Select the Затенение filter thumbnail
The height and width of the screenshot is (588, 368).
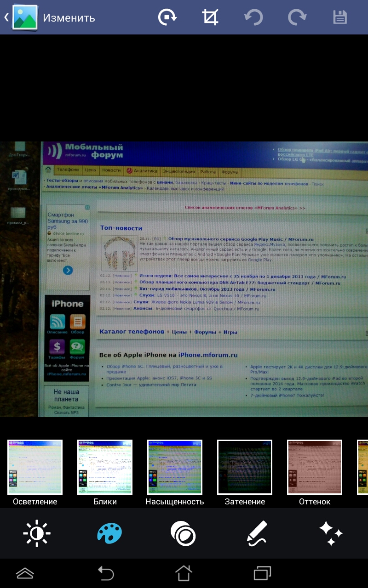pyautogui.click(x=245, y=467)
